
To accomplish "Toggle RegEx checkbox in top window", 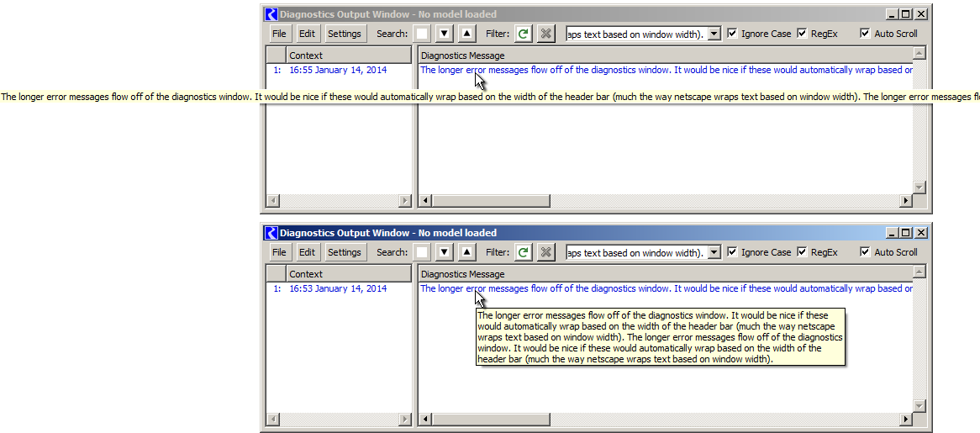I will [803, 34].
